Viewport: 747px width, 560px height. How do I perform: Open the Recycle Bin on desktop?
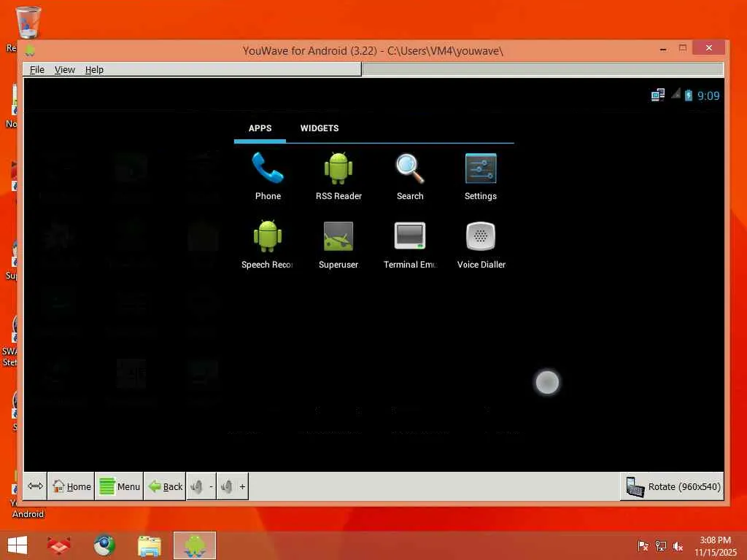pos(28,22)
